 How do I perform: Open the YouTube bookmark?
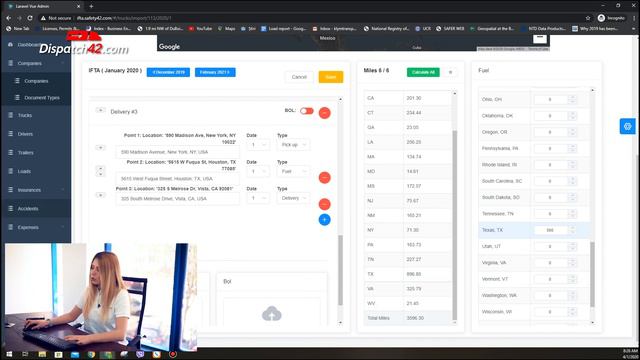[200, 29]
